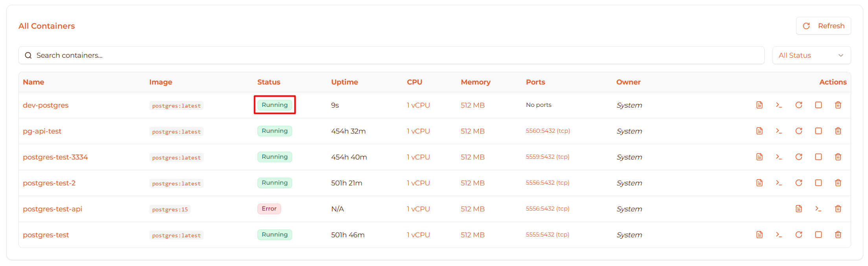
Task: Restart the postgres-test-3334 container
Action: pyautogui.click(x=798, y=157)
